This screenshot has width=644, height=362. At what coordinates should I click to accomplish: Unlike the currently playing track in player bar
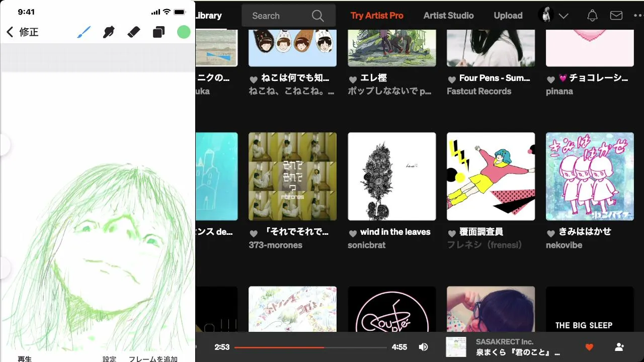pyautogui.click(x=590, y=347)
